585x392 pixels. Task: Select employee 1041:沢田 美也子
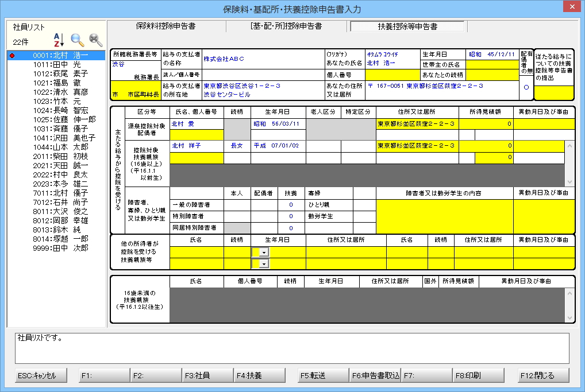pos(56,138)
